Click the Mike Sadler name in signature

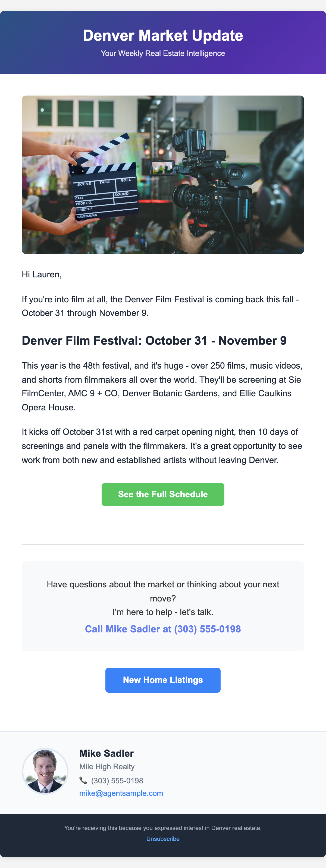tap(106, 753)
